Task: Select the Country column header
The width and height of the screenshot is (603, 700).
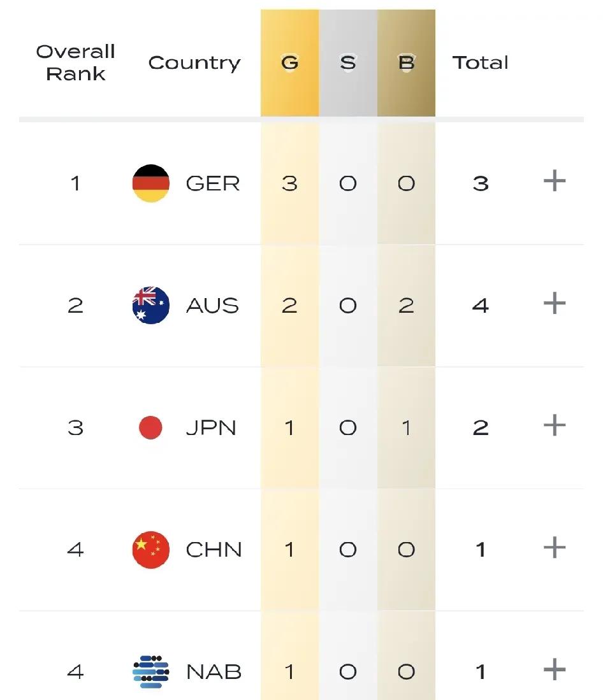Action: (x=194, y=63)
